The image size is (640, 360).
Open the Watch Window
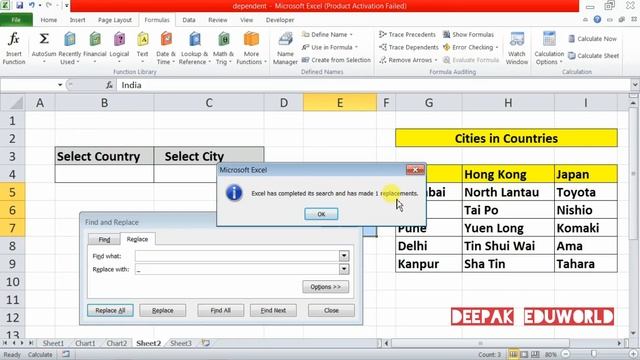pos(517,49)
